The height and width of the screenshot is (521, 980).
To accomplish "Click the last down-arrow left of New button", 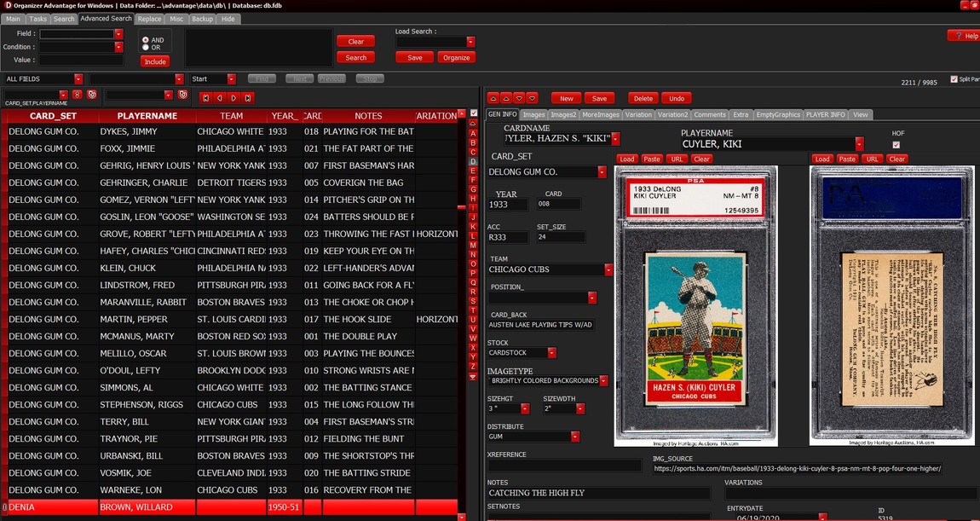I will [x=532, y=98].
